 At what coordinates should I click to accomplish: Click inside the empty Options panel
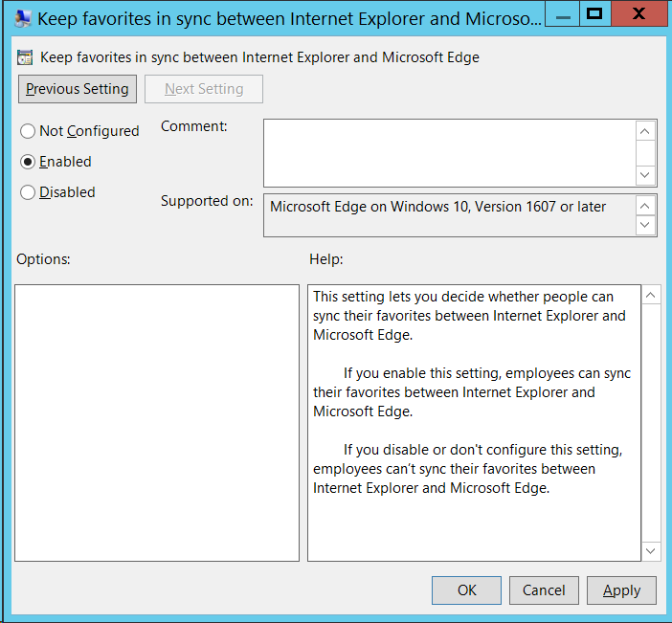click(x=157, y=422)
